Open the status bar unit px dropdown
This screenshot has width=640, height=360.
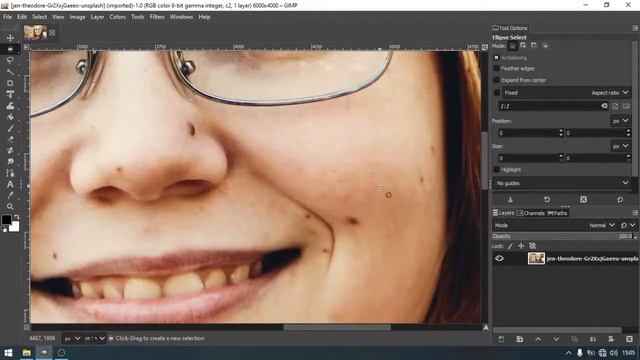pyautogui.click(x=72, y=338)
